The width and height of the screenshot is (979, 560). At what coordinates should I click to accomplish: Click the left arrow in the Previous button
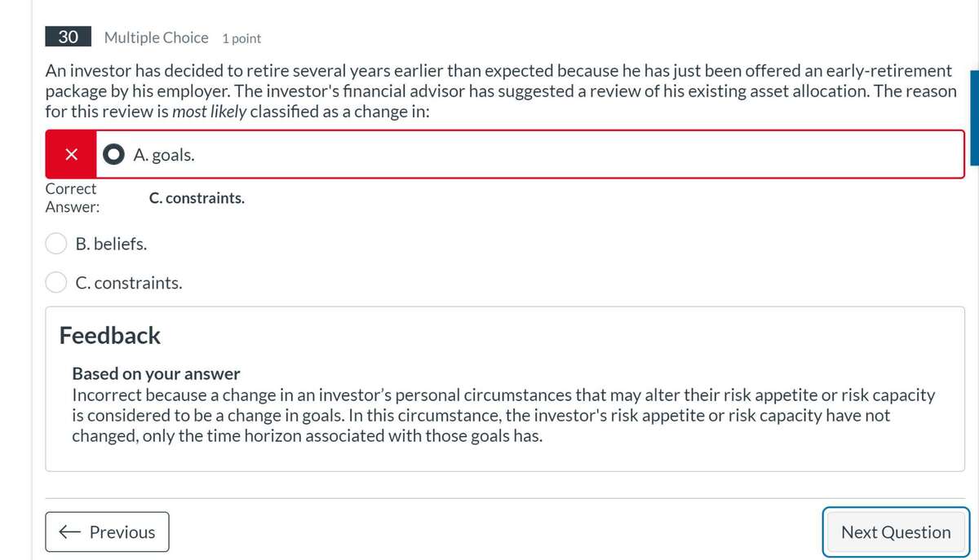tap(69, 532)
